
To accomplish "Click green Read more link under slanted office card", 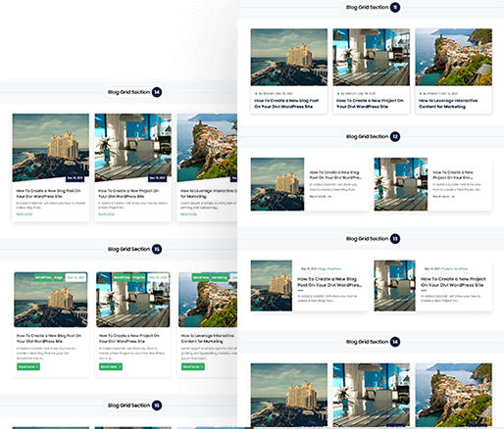I will [107, 214].
